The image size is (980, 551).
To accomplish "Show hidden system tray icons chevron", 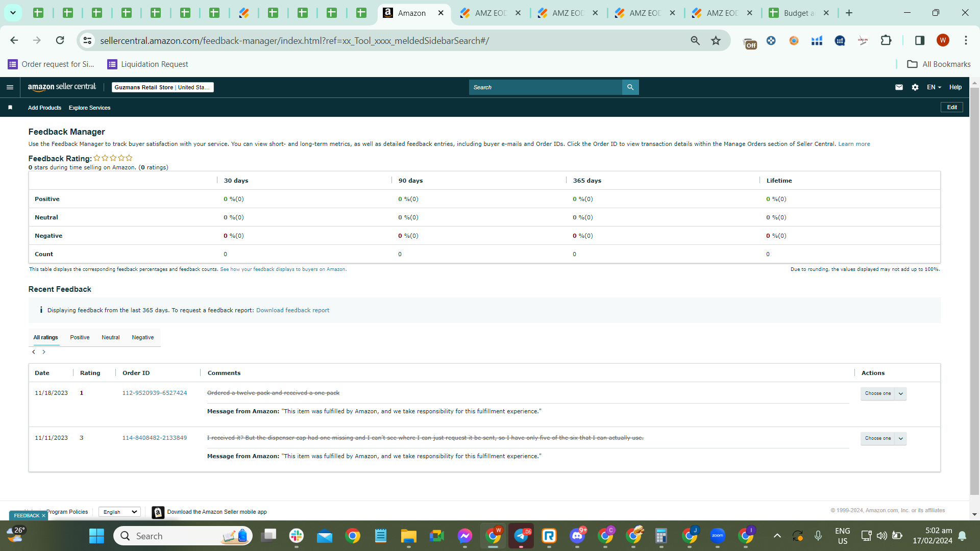I will pyautogui.click(x=777, y=536).
